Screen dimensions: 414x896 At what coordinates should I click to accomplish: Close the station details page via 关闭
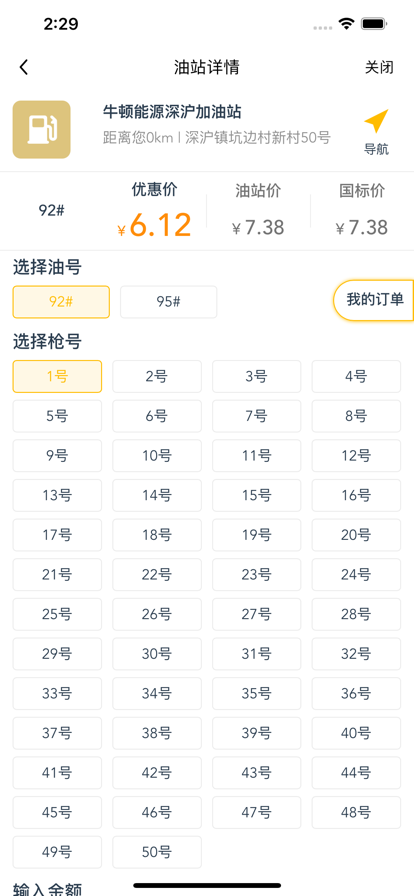[379, 67]
